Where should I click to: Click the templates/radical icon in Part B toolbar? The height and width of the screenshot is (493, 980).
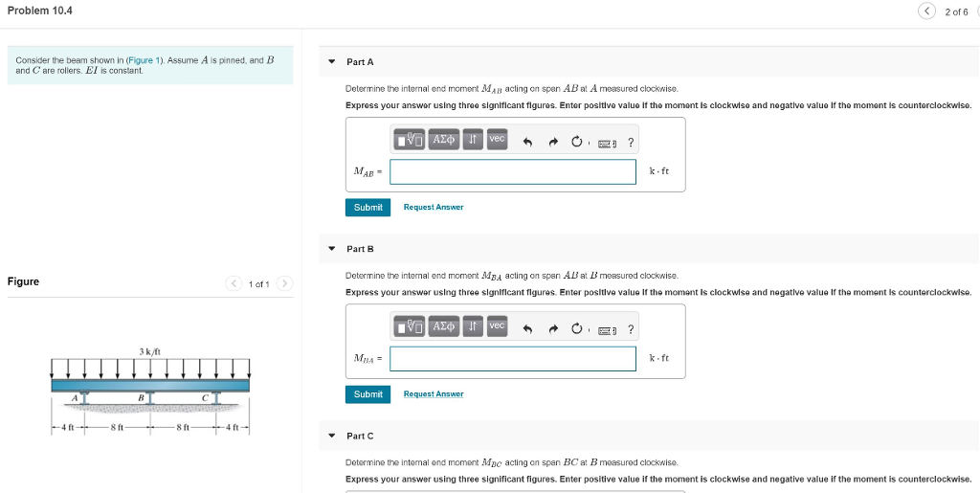410,326
